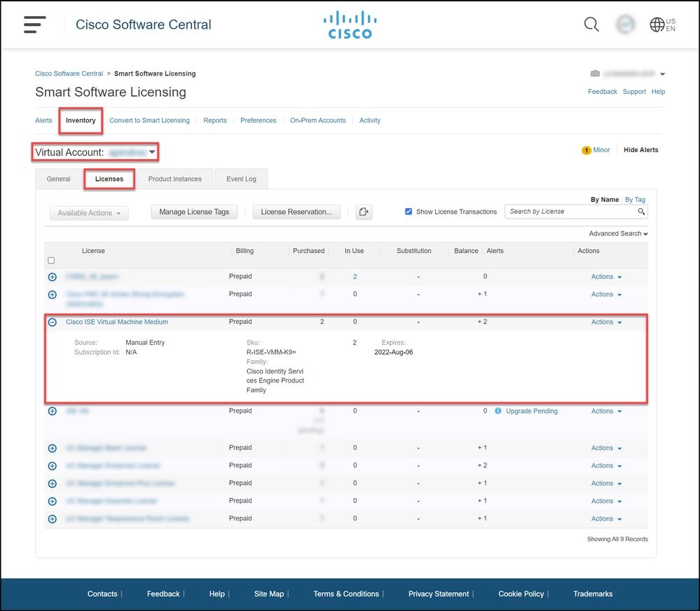The height and width of the screenshot is (611, 700).
Task: Open Privacy Statement footer link
Action: 439,593
